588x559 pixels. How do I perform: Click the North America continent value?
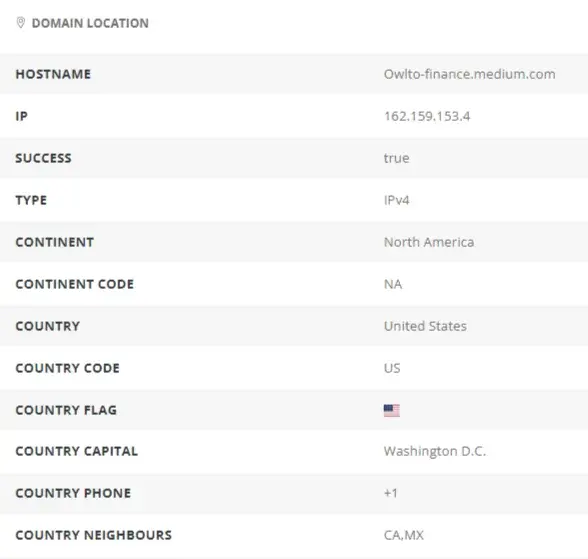(x=429, y=242)
